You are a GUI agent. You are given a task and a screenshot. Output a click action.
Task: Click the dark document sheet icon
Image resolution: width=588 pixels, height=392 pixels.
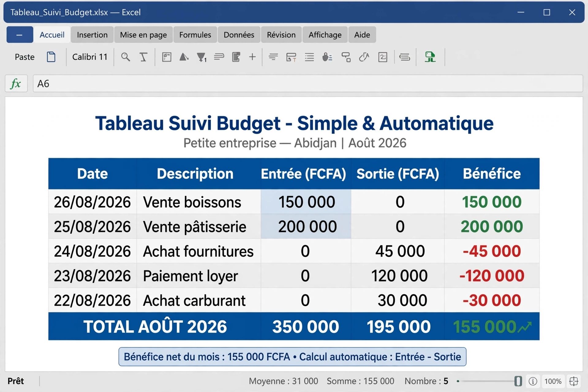(236, 57)
